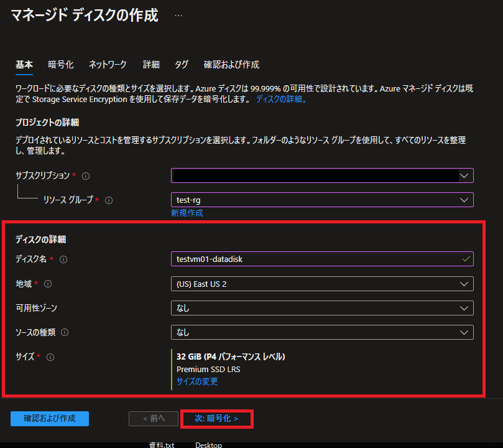503x448 pixels.
Task: Click info icon next to ディスク名
Action: 63,259
